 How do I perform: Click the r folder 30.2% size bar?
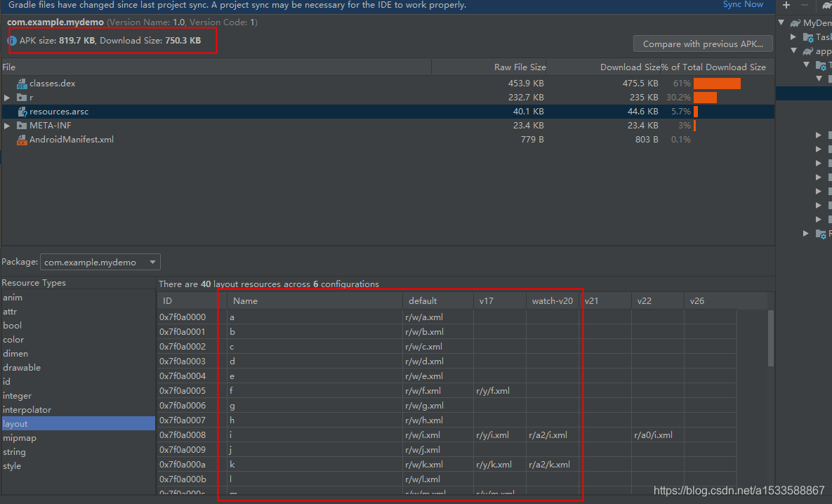[x=705, y=98]
